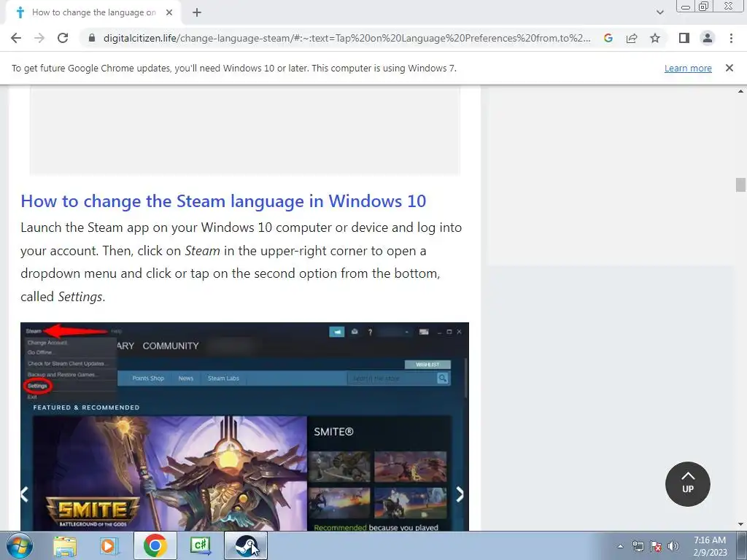Expand the tab search dropdown arrow
Image resolution: width=747 pixels, height=560 pixels.
pyautogui.click(x=659, y=12)
